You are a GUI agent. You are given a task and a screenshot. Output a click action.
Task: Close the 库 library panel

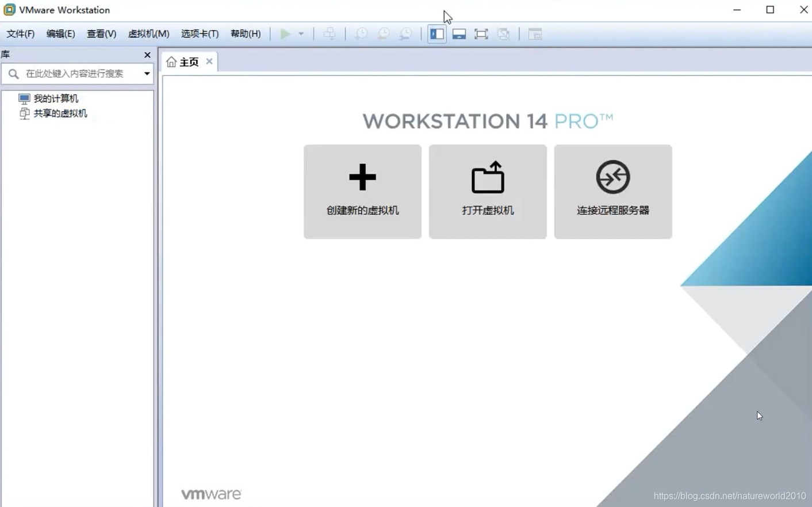point(147,55)
